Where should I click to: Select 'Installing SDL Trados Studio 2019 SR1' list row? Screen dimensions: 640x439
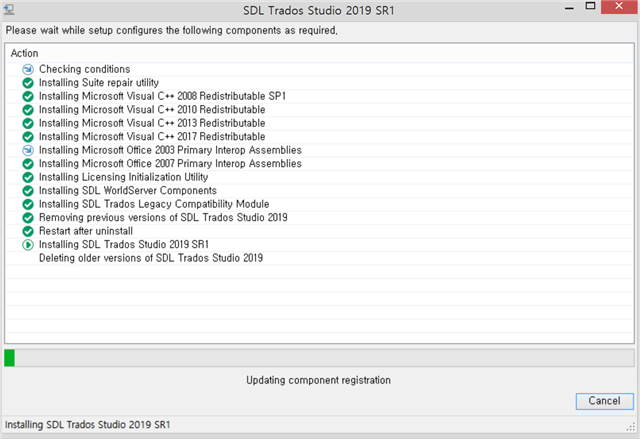pyautogui.click(x=124, y=244)
